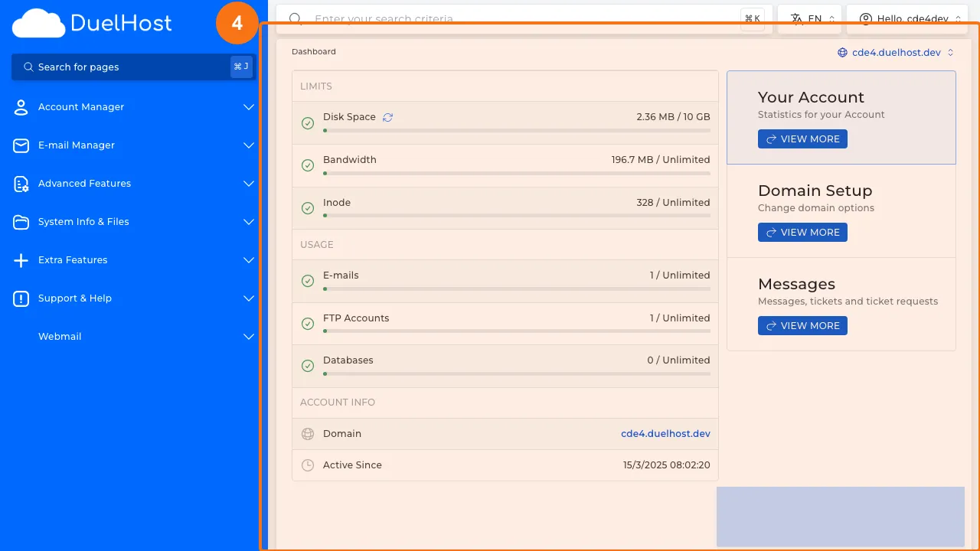The image size is (980, 551).
Task: Click the globe icon beside Domain
Action: [308, 434]
